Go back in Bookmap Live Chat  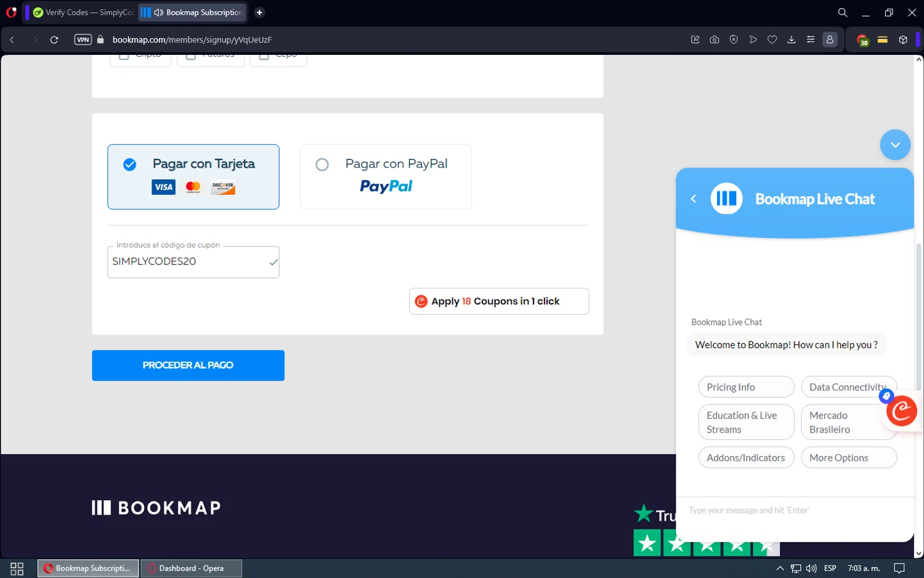pos(694,198)
